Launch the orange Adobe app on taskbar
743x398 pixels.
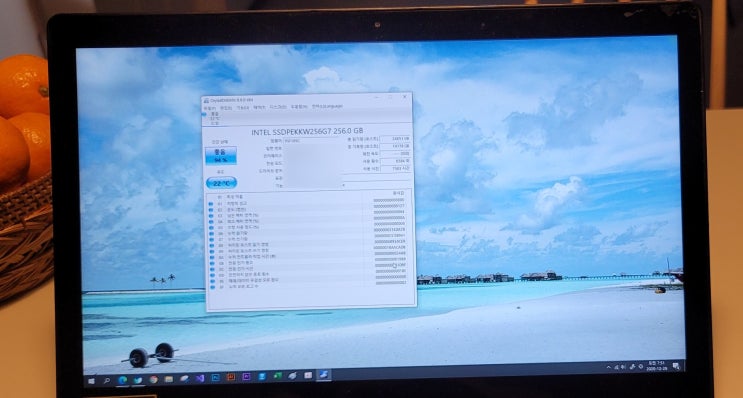231,377
